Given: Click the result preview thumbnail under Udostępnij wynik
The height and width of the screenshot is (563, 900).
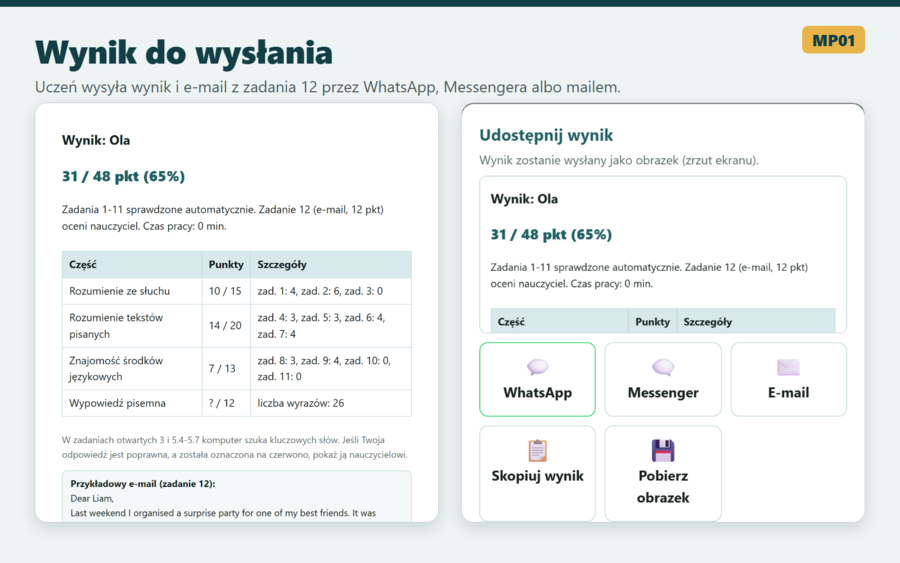Looking at the screenshot, I should coord(663,255).
